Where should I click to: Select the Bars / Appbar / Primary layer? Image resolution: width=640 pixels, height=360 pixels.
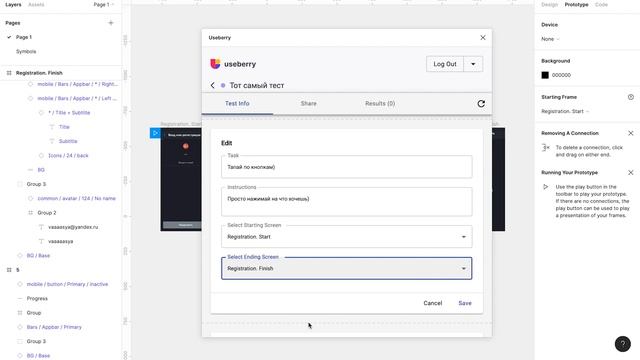click(x=54, y=327)
